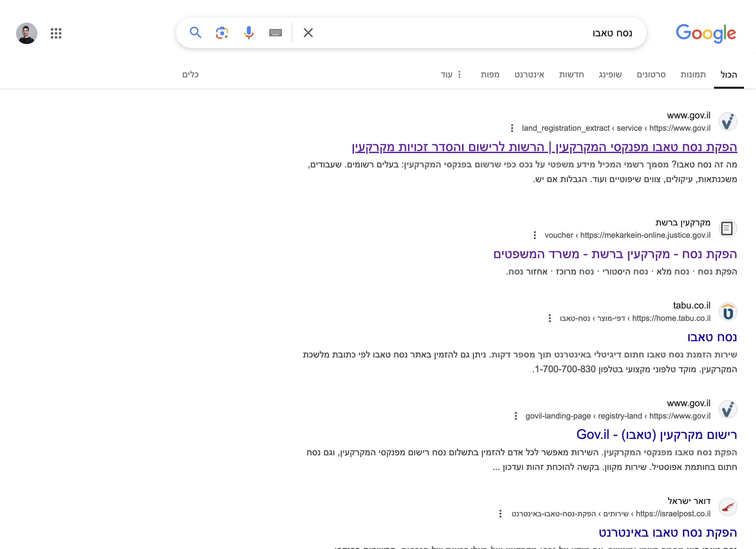756x549 pixels.
Task: Switch to the מפות tab
Action: [490, 74]
